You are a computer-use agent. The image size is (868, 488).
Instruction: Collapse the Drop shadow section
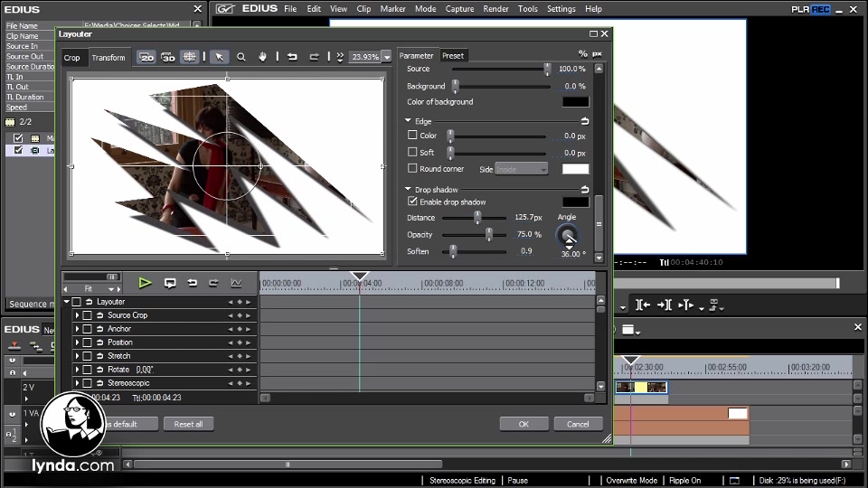pyautogui.click(x=409, y=190)
